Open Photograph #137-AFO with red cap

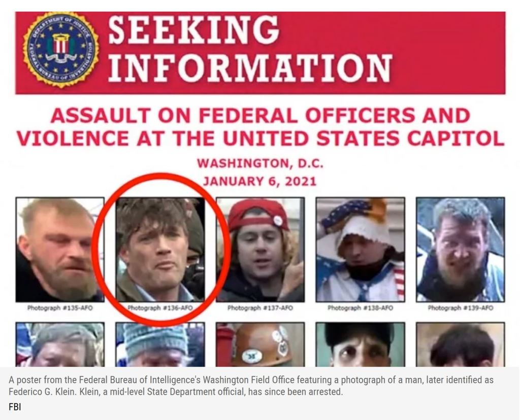[261, 250]
